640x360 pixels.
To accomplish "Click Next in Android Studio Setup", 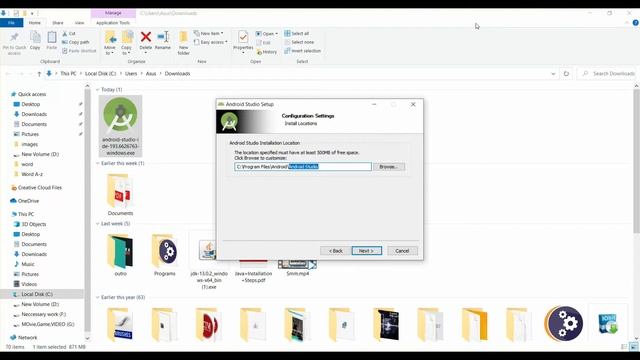I will pos(367,251).
